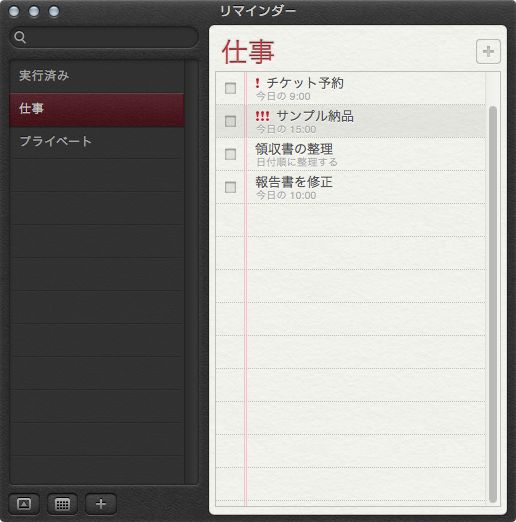Click the triple exclamation priority mark

(x=262, y=116)
